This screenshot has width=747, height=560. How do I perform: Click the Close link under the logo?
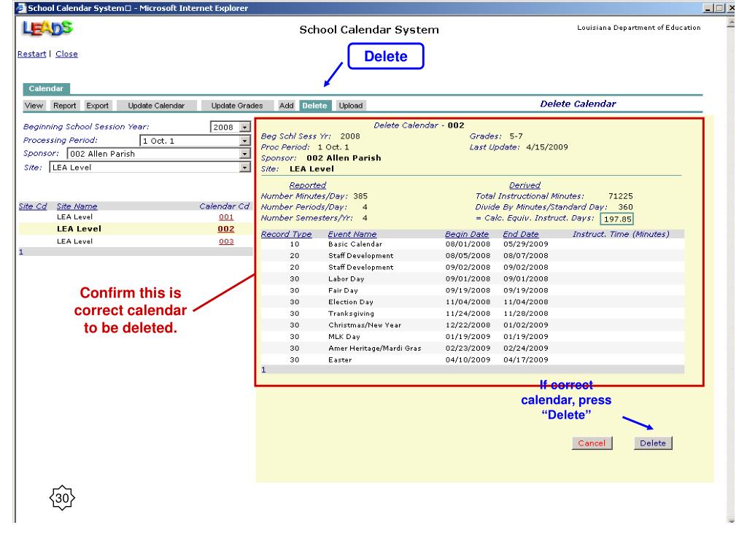(x=66, y=54)
